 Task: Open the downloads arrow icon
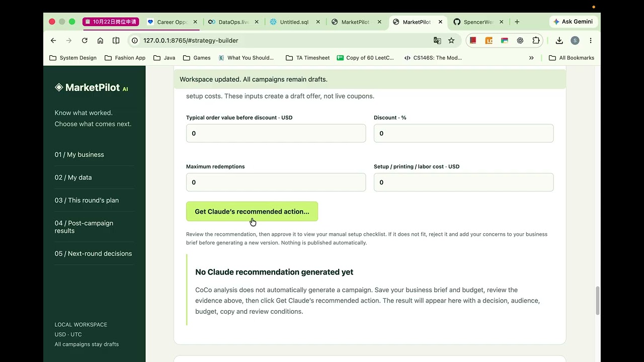559,41
